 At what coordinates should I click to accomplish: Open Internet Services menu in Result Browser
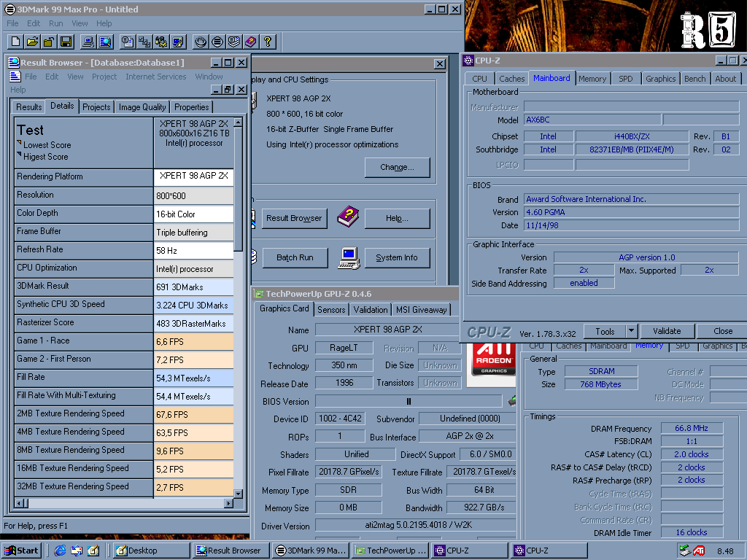[x=156, y=77]
